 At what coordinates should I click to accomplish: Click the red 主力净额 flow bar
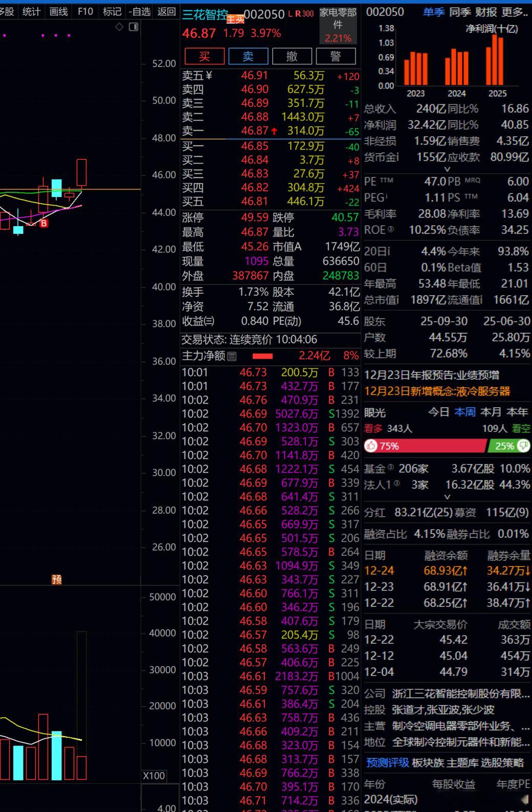(262, 356)
